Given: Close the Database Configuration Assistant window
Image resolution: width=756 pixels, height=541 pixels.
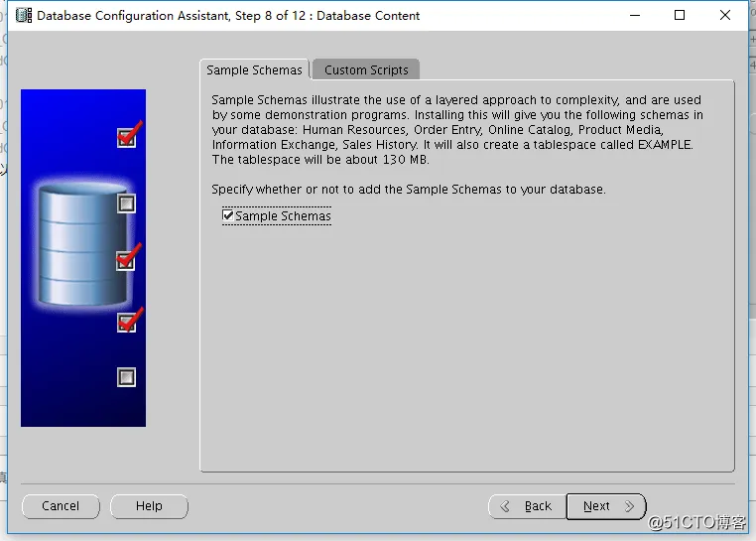Looking at the screenshot, I should tap(724, 16).
